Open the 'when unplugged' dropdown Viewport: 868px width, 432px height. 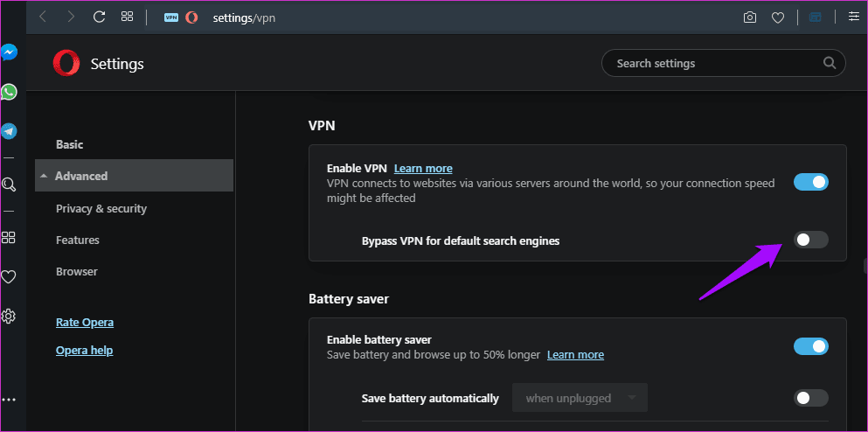tap(580, 398)
